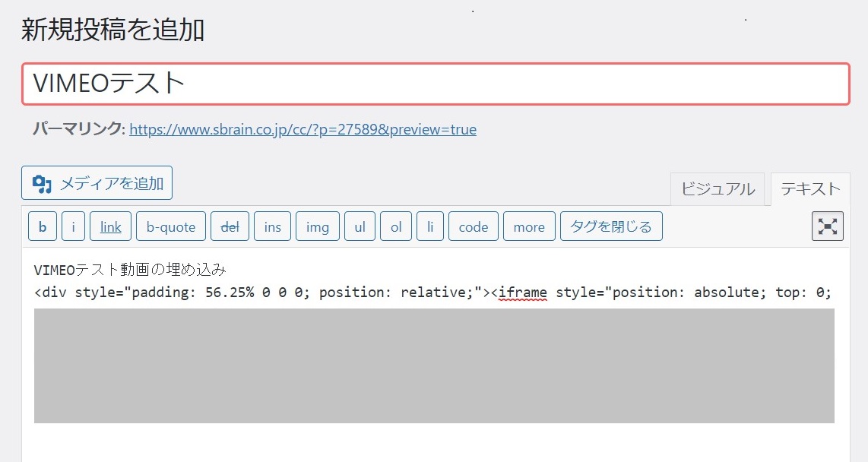Click the Add Media (メディアを追加) button

pyautogui.click(x=97, y=183)
